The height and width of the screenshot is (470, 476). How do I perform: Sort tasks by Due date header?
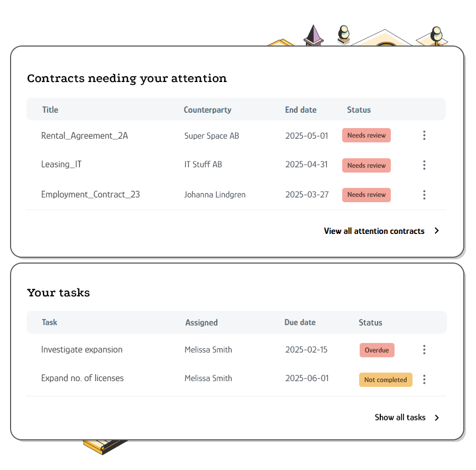(x=300, y=322)
